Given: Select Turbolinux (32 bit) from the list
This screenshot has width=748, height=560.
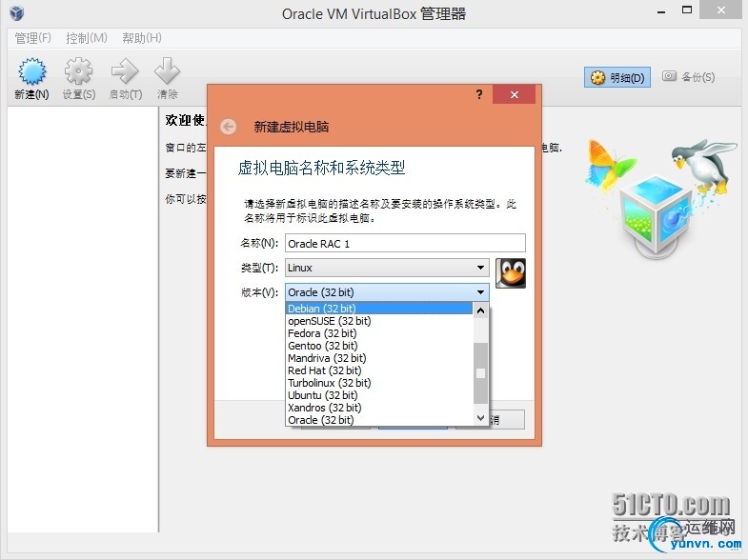Looking at the screenshot, I should pos(379,383).
